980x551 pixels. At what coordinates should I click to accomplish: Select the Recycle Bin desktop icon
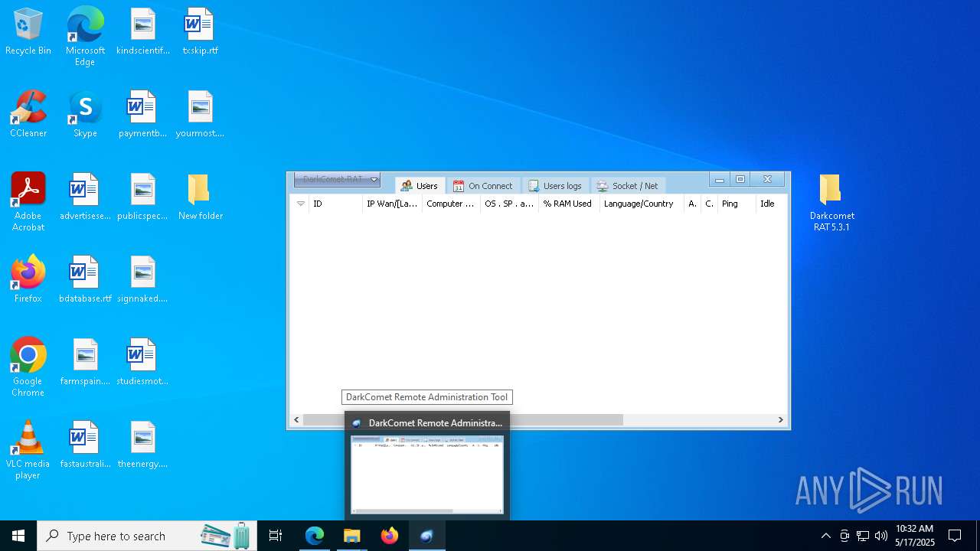coord(28,32)
